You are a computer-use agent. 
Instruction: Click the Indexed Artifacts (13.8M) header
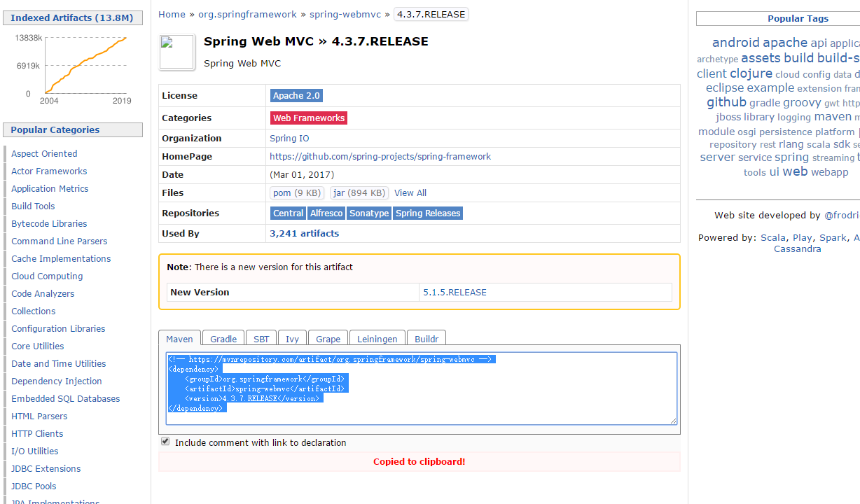click(72, 18)
